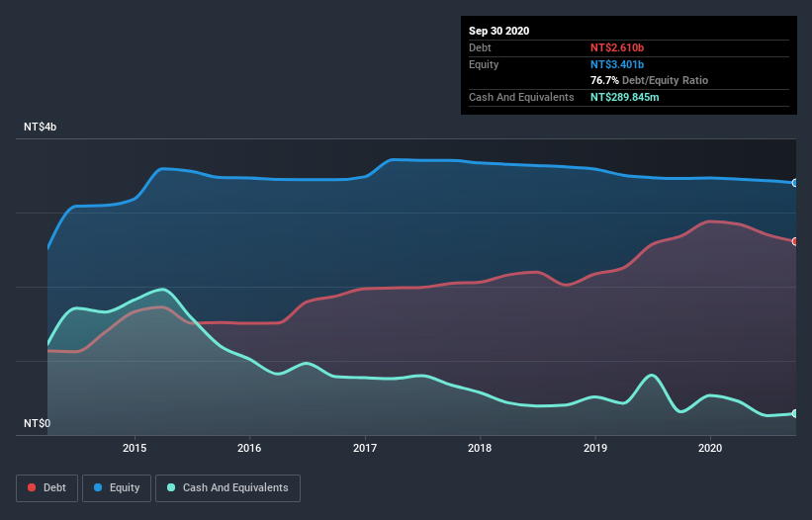Click the 2020 x-axis label

(x=710, y=448)
